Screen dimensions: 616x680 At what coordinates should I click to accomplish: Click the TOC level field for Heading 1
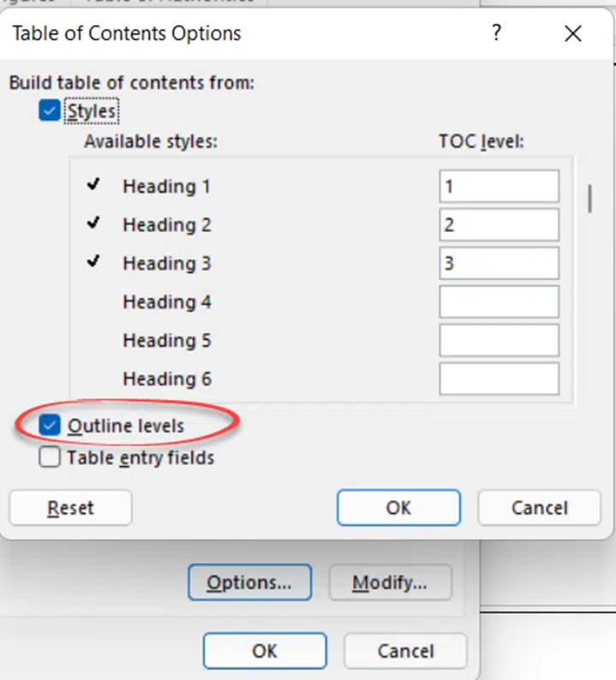coord(499,187)
